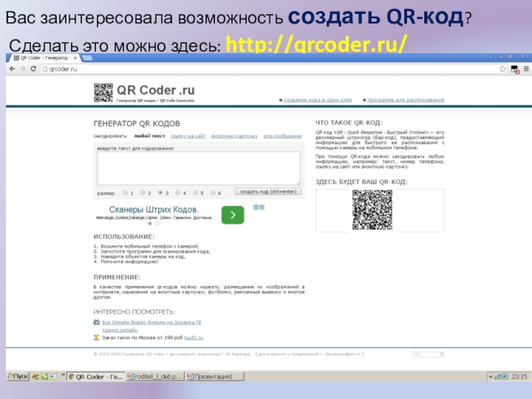Click the show desktop quick launch icon
The width and height of the screenshot is (532, 399).
54,376
